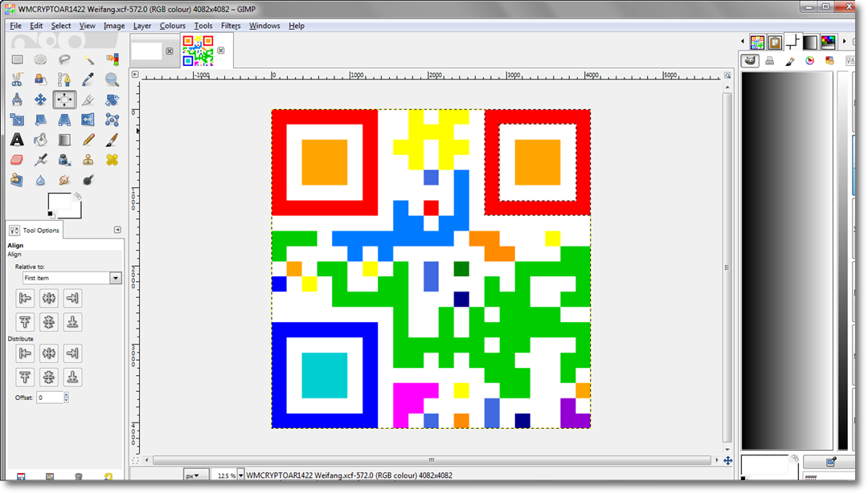Select the Ellipse Select tool
Screen dimensions: 868x494
40,59
